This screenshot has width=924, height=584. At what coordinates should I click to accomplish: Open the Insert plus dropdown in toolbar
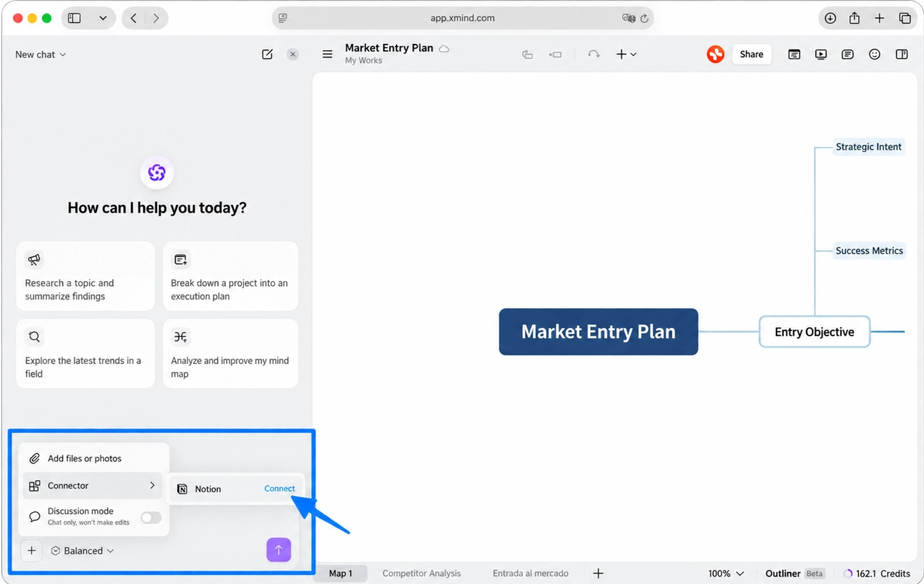click(626, 55)
